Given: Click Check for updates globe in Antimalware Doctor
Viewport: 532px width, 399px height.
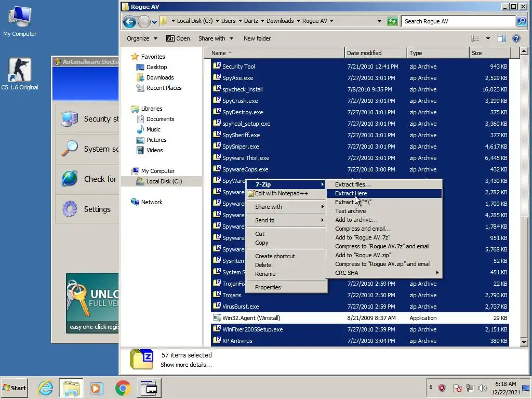Looking at the screenshot, I should tap(70, 179).
